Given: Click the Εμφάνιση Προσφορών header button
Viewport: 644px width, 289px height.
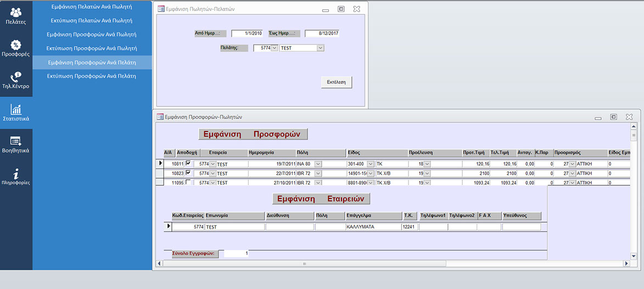Looking at the screenshot, I should pos(253,134).
